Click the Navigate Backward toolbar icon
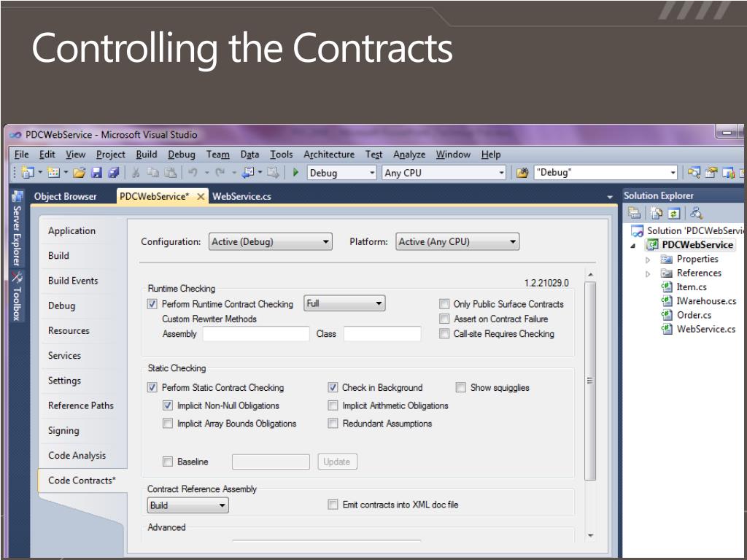This screenshot has width=747, height=560. [248, 172]
